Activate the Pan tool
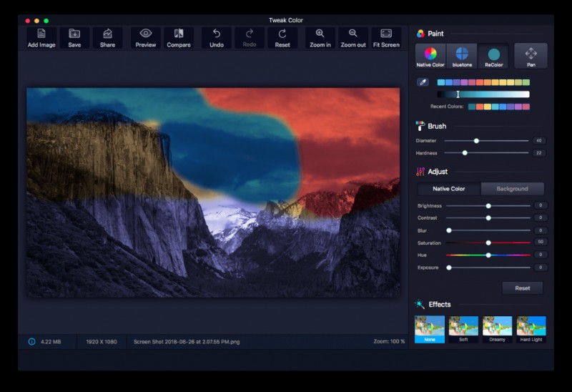The height and width of the screenshot is (392, 572). 531,56
